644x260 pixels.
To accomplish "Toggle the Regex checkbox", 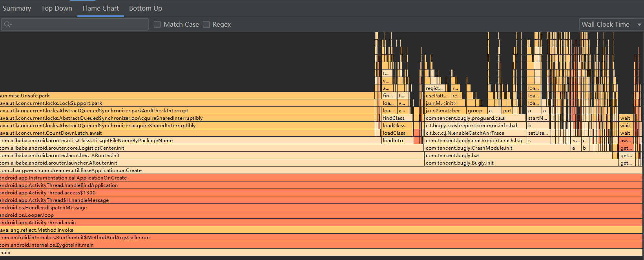I will click(x=206, y=24).
